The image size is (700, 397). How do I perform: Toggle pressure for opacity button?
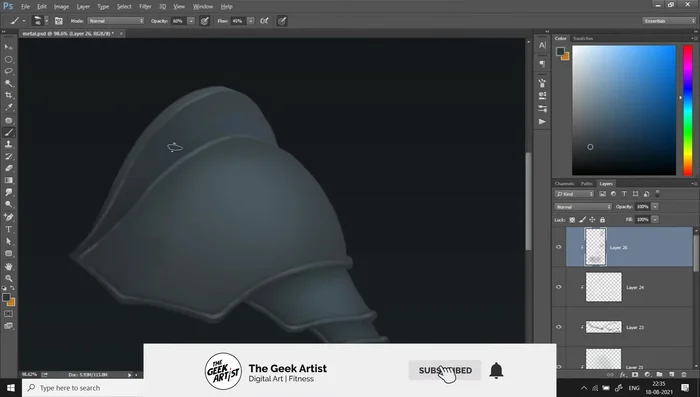[204, 21]
